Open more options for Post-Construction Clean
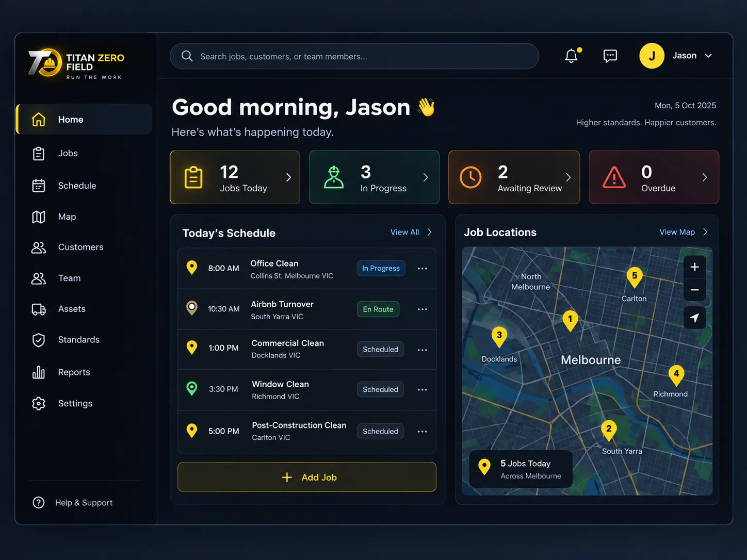This screenshot has width=747, height=560. tap(423, 432)
